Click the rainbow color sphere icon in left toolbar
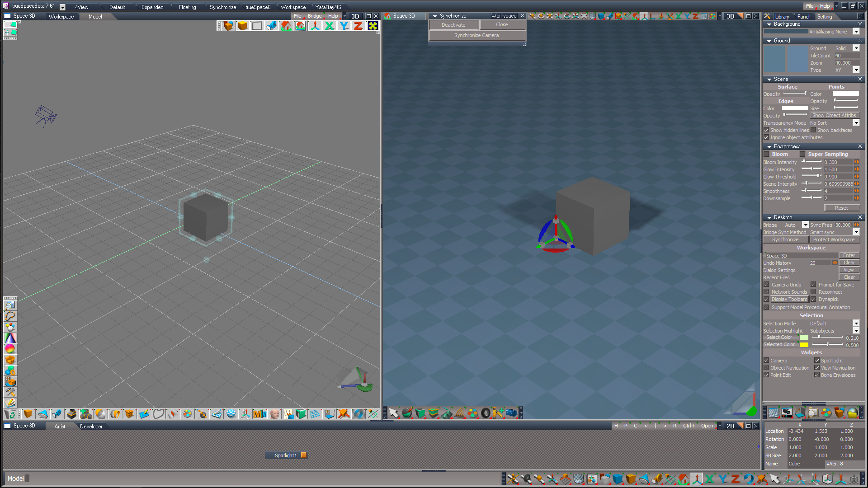Image resolution: width=868 pixels, height=488 pixels. point(10,349)
